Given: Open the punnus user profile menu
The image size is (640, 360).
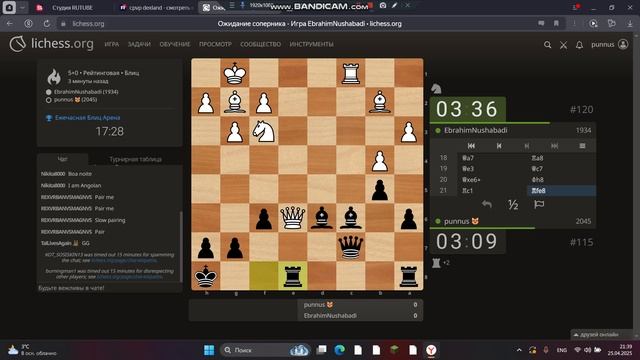Looking at the screenshot, I should pos(610,44).
